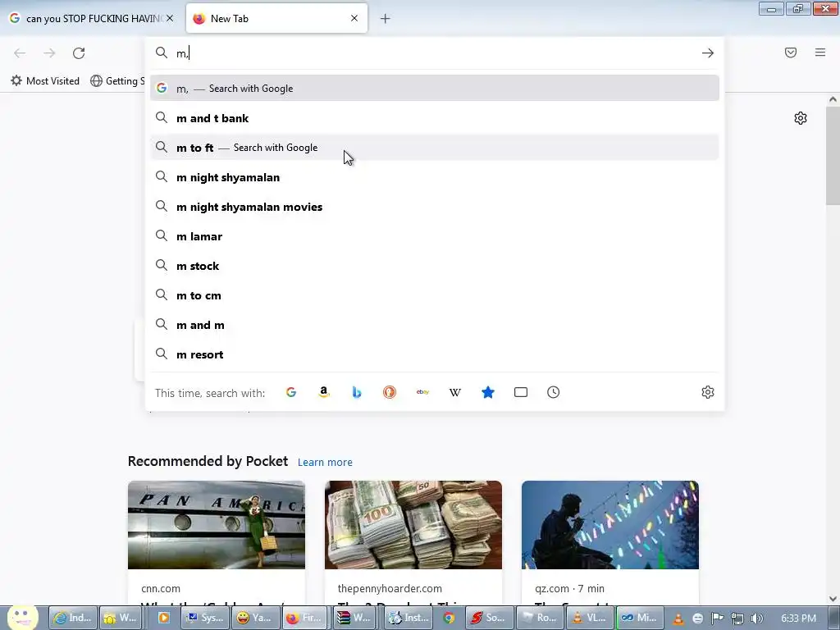
Task: Close the New Tab tab
Action: [354, 18]
